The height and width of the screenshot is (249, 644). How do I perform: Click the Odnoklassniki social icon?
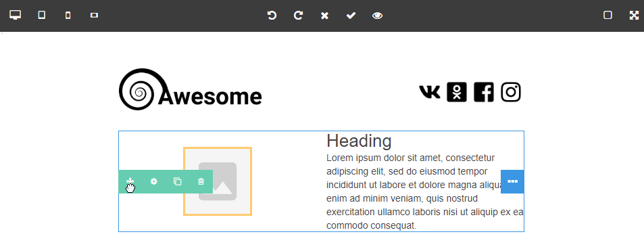point(457,92)
